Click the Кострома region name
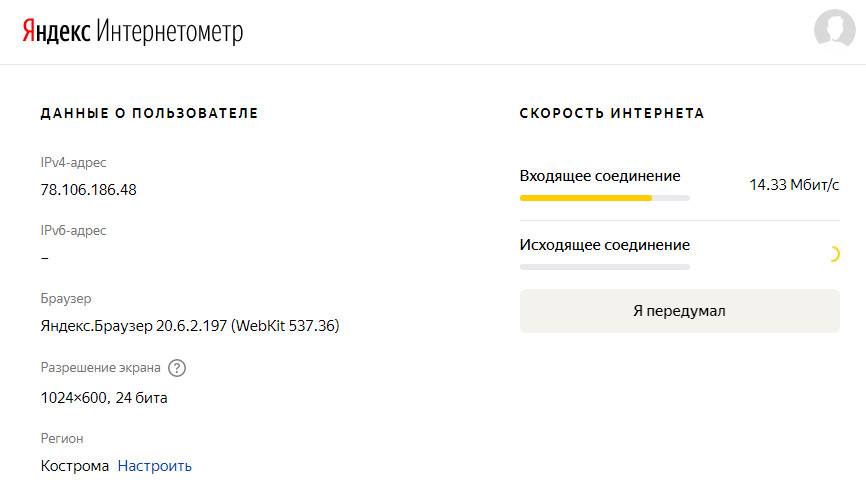 click(x=75, y=466)
